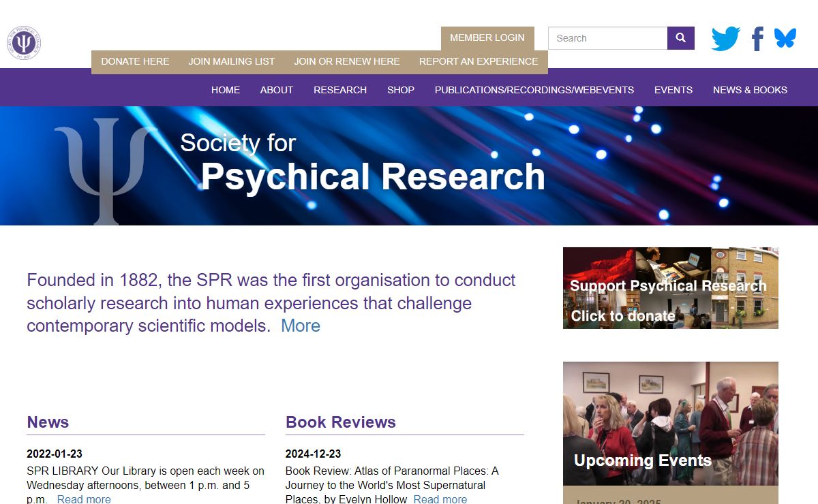Screen dimensions: 818x504
Task: Open the Research menu
Action: 340,90
